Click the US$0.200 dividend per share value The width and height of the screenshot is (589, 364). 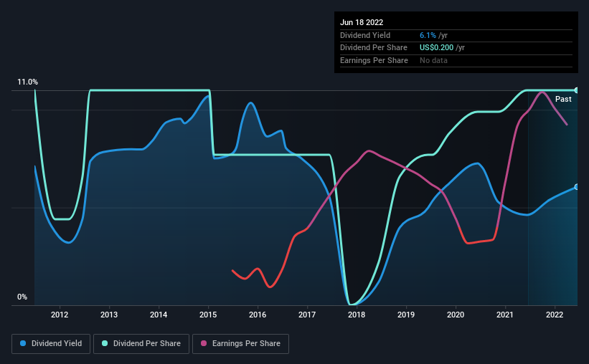[436, 48]
